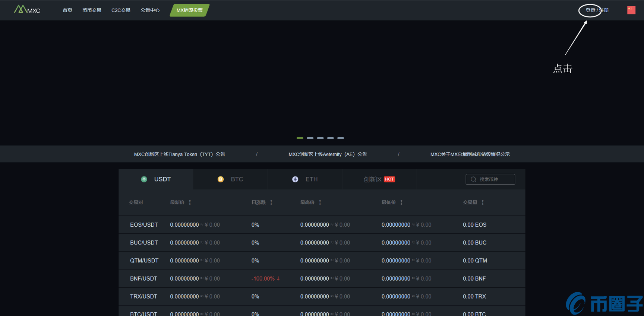Click the 登录 login link
The width and height of the screenshot is (644, 316).
[590, 10]
